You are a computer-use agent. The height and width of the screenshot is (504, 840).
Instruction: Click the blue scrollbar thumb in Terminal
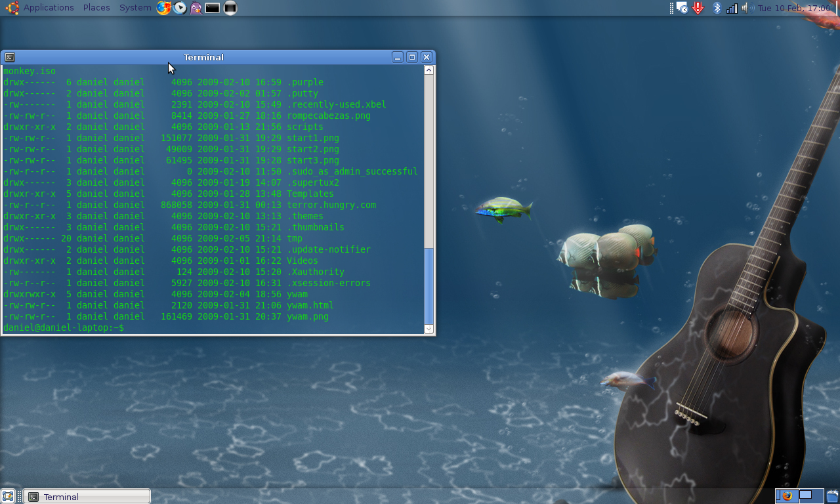429,285
